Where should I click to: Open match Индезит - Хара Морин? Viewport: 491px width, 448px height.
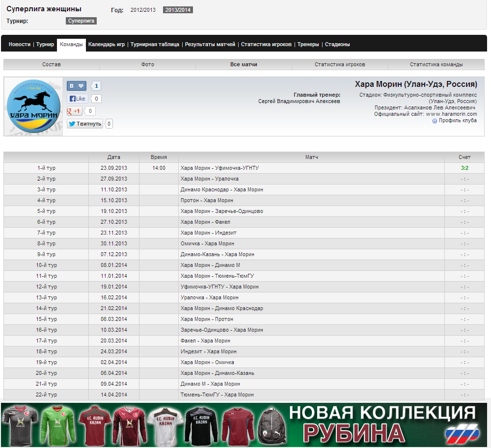click(208, 352)
